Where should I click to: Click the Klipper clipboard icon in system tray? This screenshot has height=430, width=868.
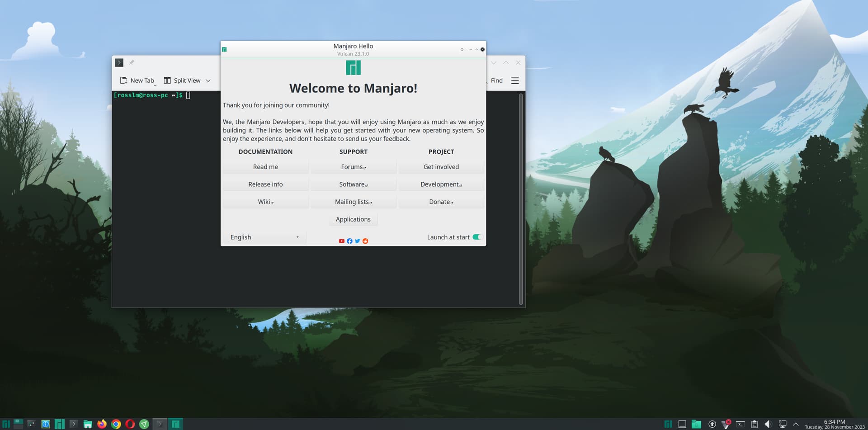click(755, 424)
